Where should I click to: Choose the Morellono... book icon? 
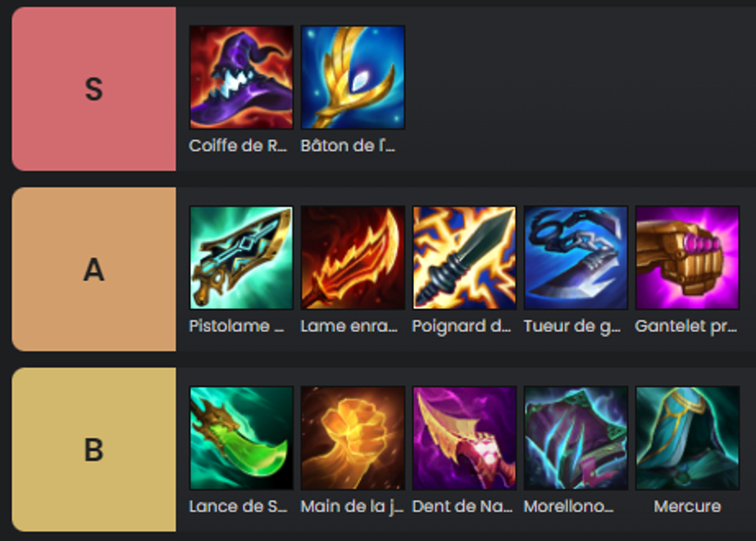click(x=576, y=438)
